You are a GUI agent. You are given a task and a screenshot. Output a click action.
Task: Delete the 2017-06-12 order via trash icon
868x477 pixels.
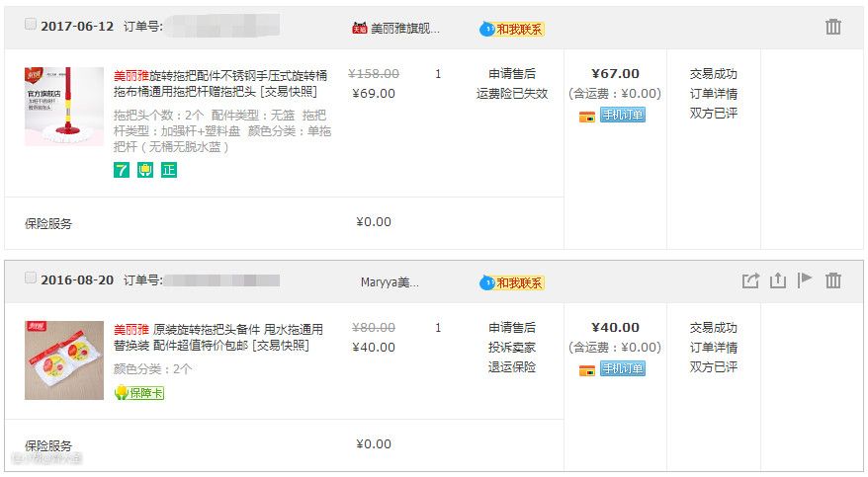coord(833,27)
